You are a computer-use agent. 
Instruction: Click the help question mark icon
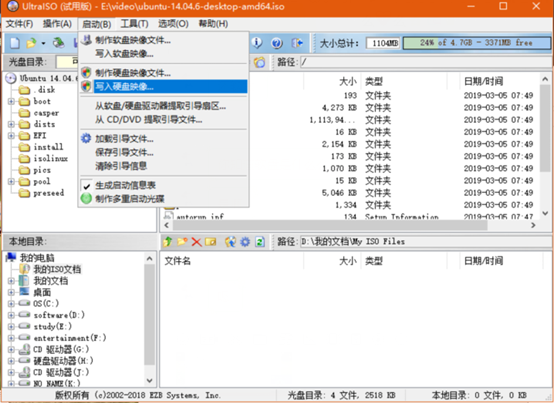pyautogui.click(x=277, y=43)
